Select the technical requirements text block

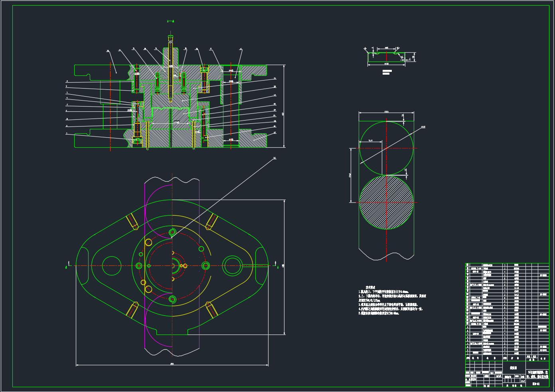391,302
